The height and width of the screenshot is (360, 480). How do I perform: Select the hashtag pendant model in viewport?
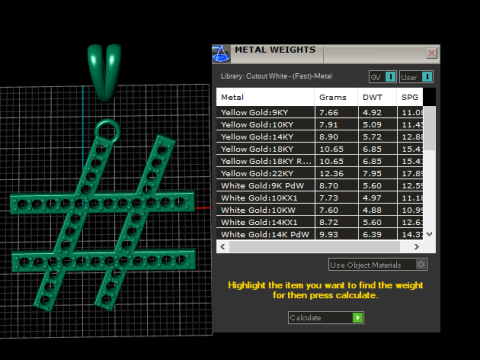(x=103, y=222)
